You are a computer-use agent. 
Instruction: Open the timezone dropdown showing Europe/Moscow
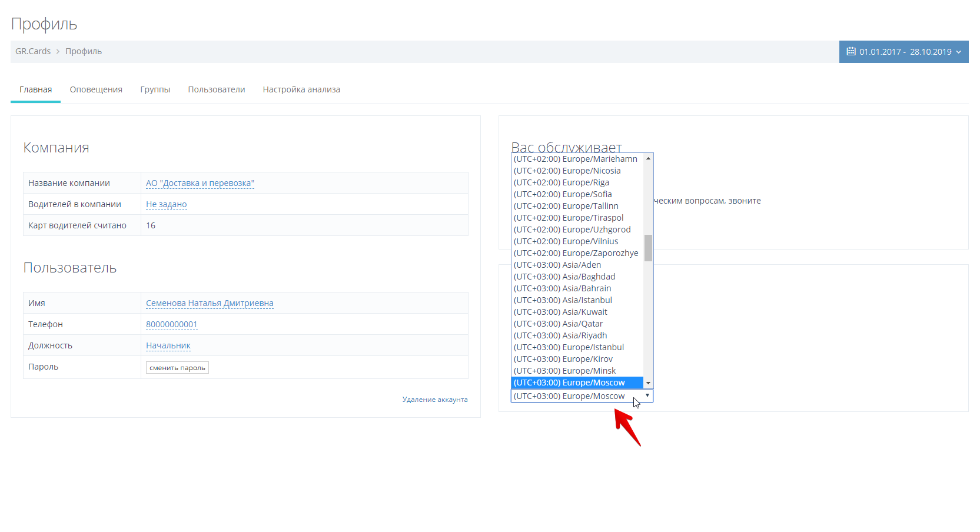[582, 396]
